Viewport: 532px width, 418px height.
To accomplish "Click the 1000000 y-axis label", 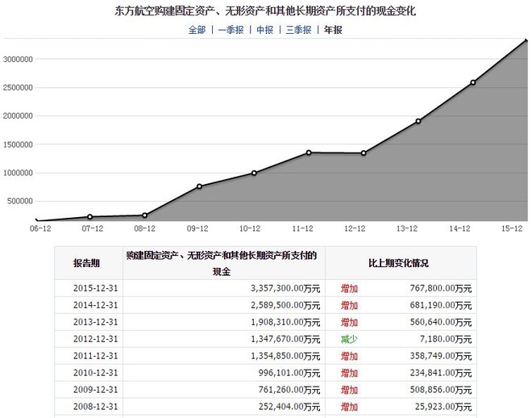I will click(x=18, y=173).
